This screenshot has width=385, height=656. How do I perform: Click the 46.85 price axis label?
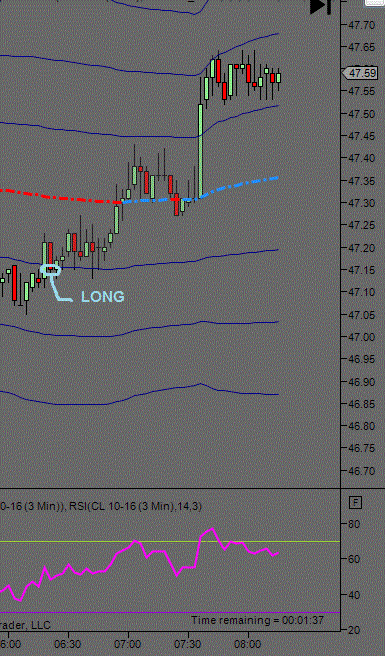(361, 404)
